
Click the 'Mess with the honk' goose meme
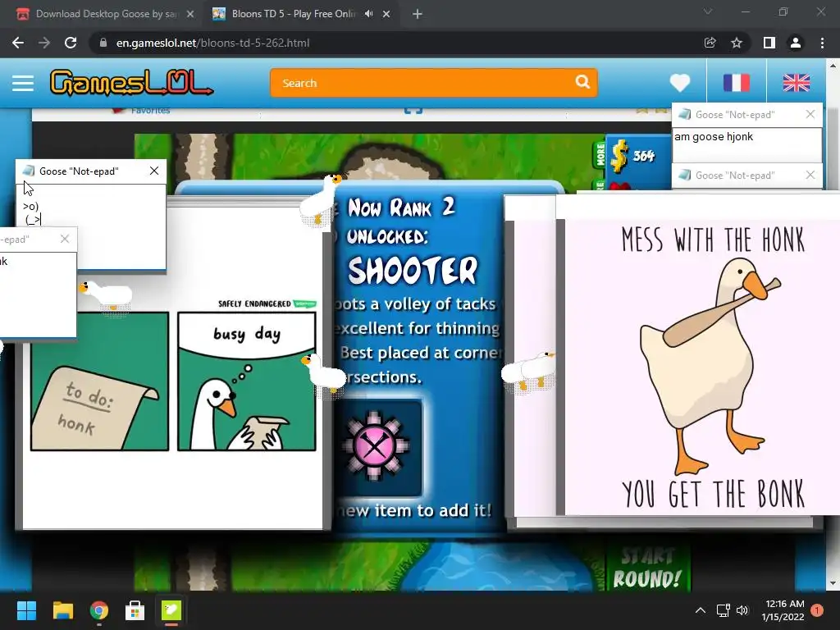point(702,367)
